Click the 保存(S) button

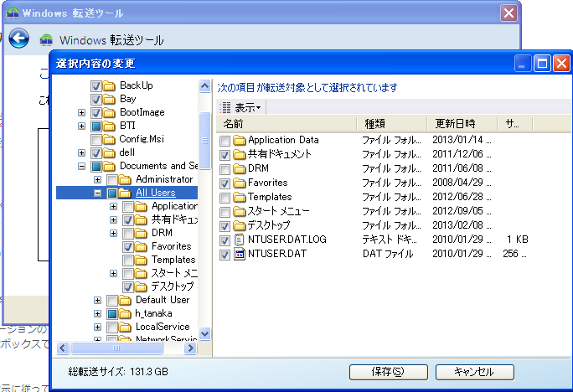pos(389,372)
